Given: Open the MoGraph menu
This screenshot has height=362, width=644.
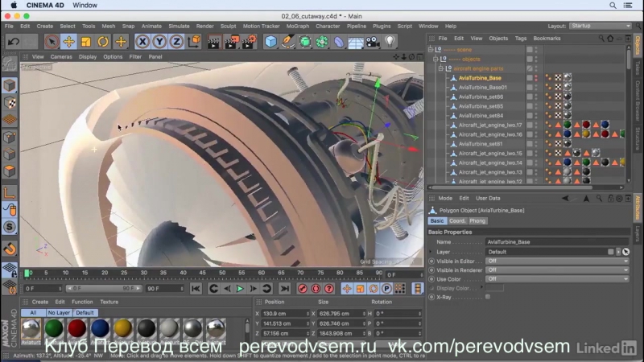Looking at the screenshot, I should pos(297,26).
